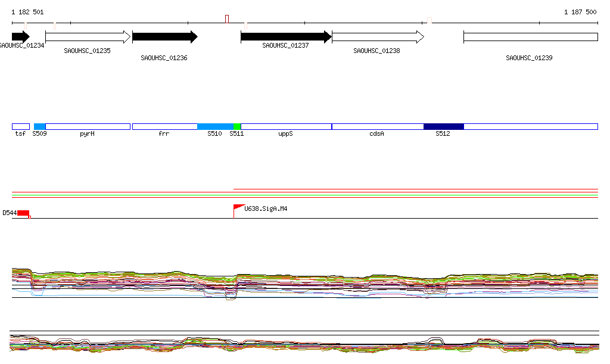Select the white SAOUHSC_01235 gene arrow
Screen dimensions: 610x364
pyautogui.click(x=88, y=37)
